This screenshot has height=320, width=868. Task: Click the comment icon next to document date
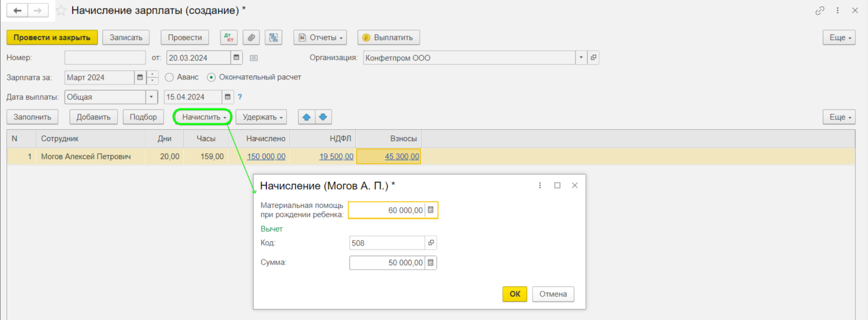tap(254, 58)
